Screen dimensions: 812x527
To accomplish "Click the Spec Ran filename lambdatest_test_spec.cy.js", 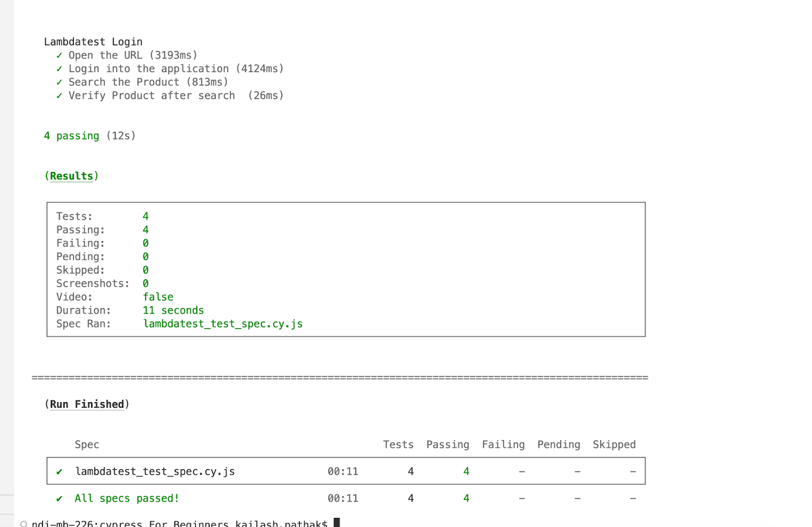I will (223, 323).
